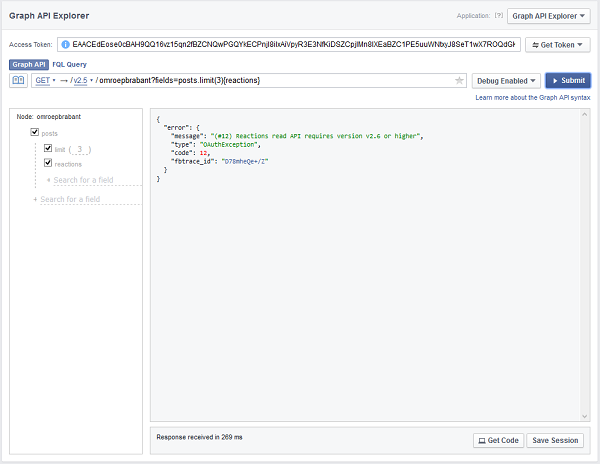Submit the API request
600x464 pixels.
(568, 81)
